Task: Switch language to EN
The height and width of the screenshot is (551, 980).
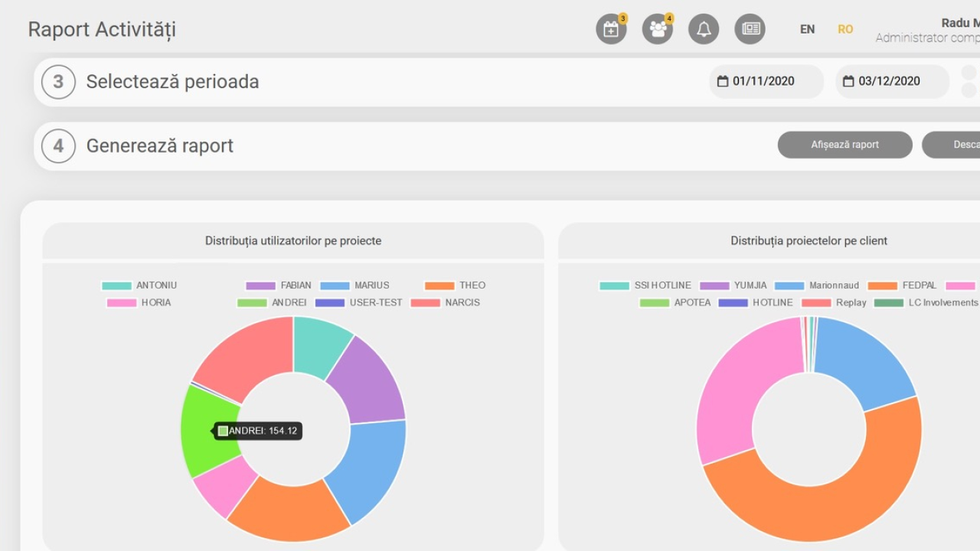Action: [807, 29]
